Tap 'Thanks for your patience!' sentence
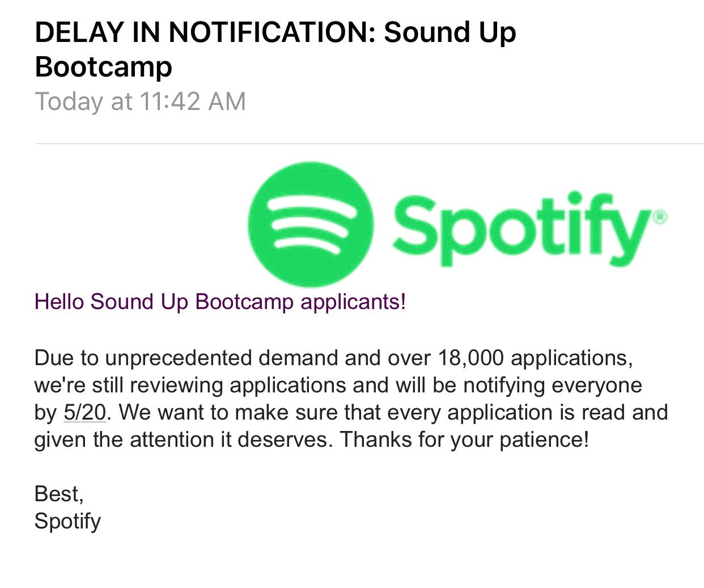Screen dimensions: 704x588 (x=465, y=439)
